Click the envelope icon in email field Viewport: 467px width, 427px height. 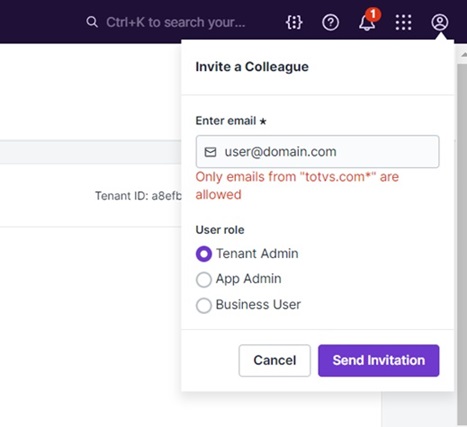point(210,152)
